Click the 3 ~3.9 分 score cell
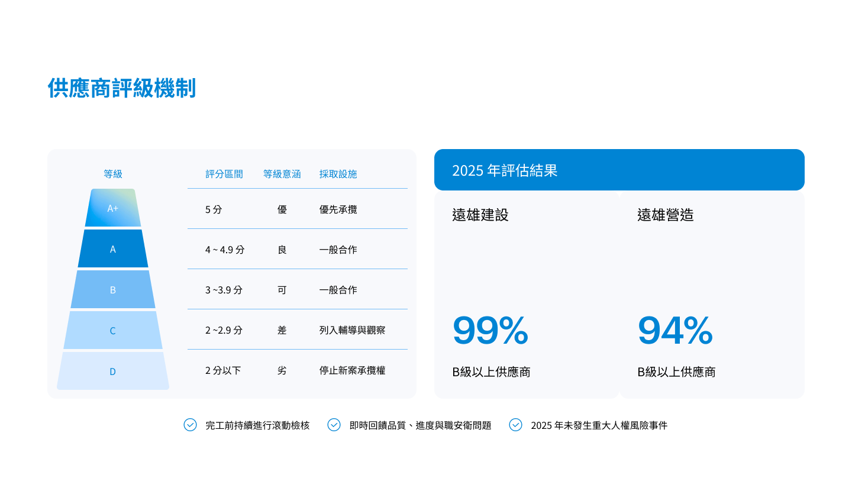The image size is (852, 504). point(224,290)
